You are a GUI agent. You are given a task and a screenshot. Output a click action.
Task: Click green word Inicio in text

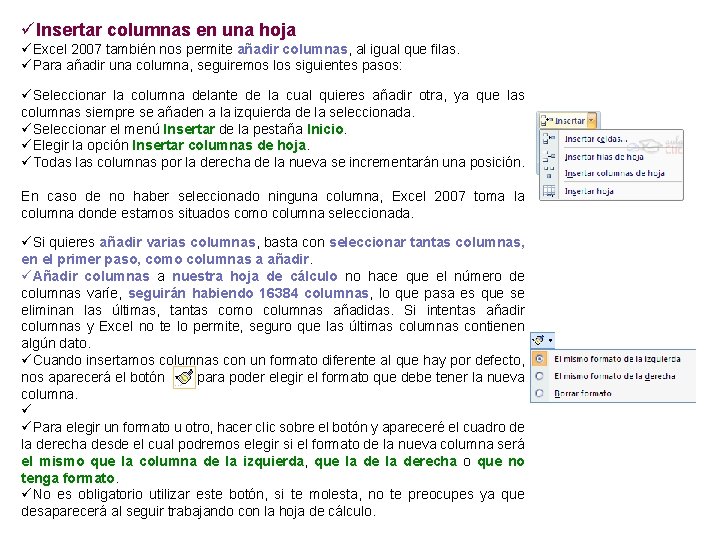(x=326, y=129)
